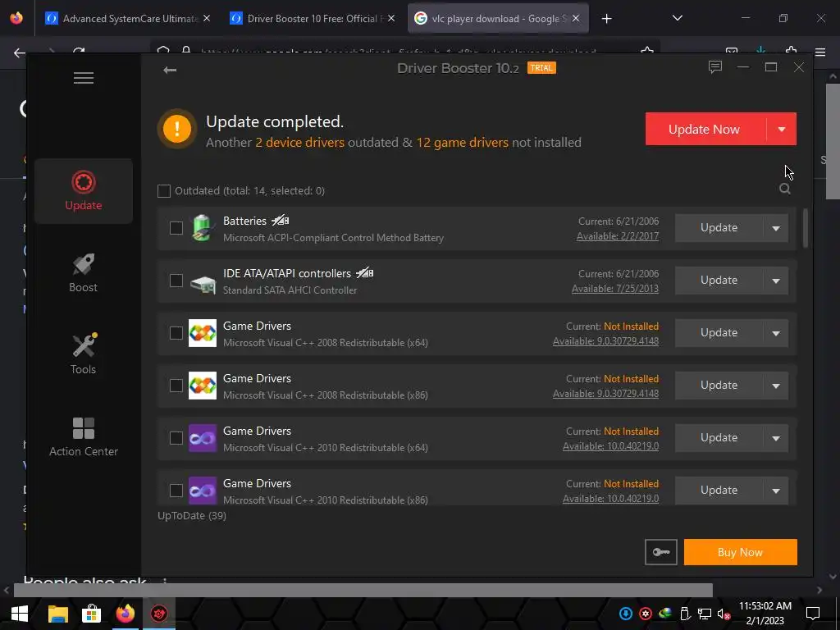Screen dimensions: 840x630
Task: Open the Windows Start menu
Action: click(20, 614)
